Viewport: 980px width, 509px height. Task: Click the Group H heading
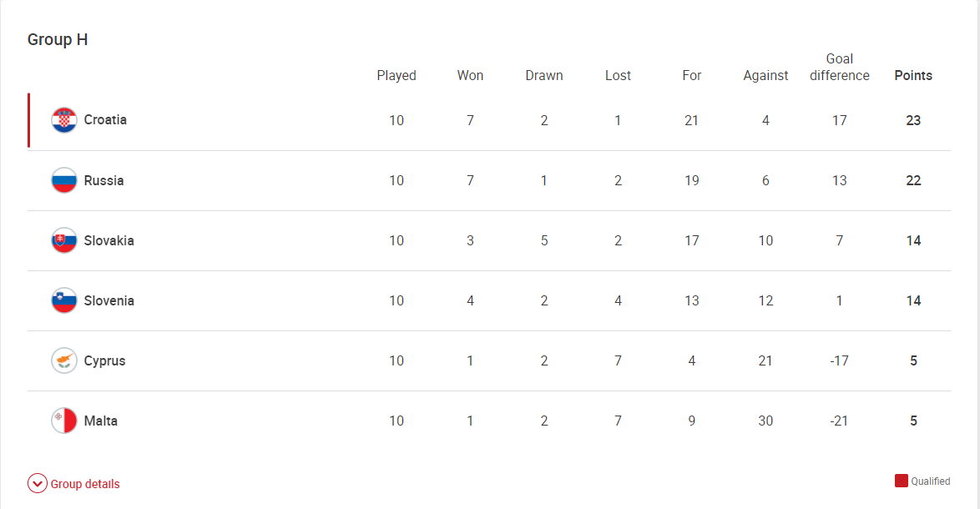pos(58,39)
